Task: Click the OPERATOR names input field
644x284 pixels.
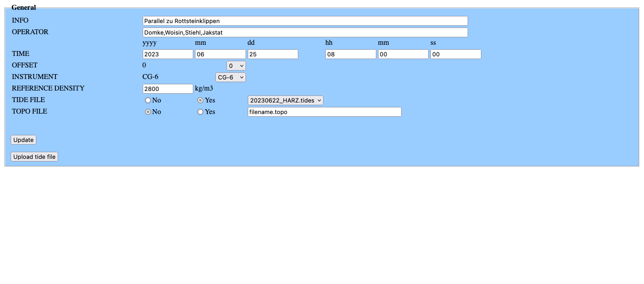Action: [305, 32]
